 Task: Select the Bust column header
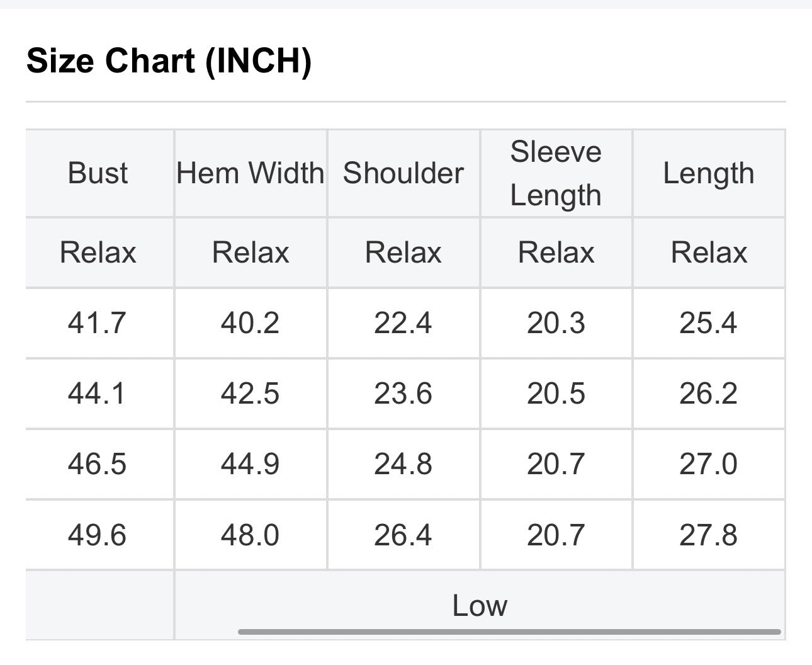click(x=98, y=173)
